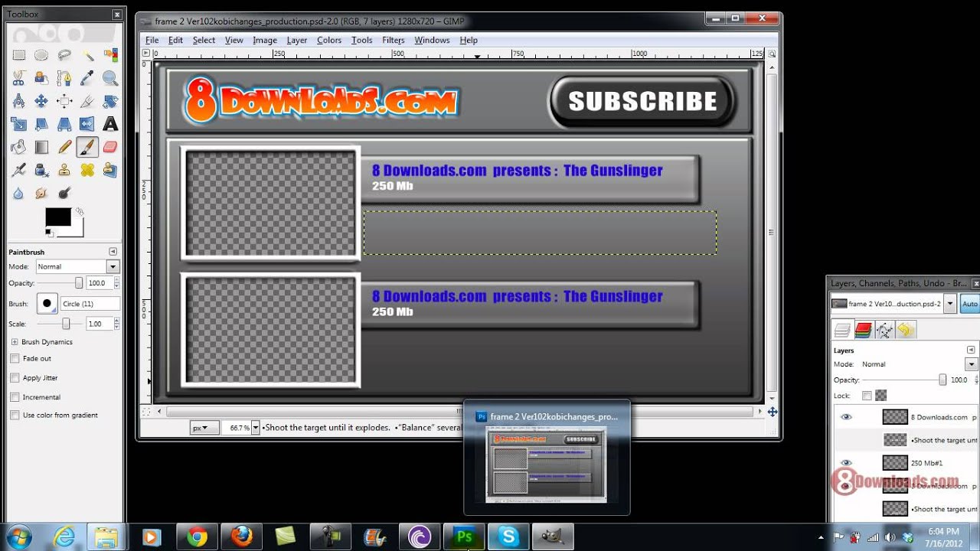Expand the Brush Dynamics section

(15, 342)
